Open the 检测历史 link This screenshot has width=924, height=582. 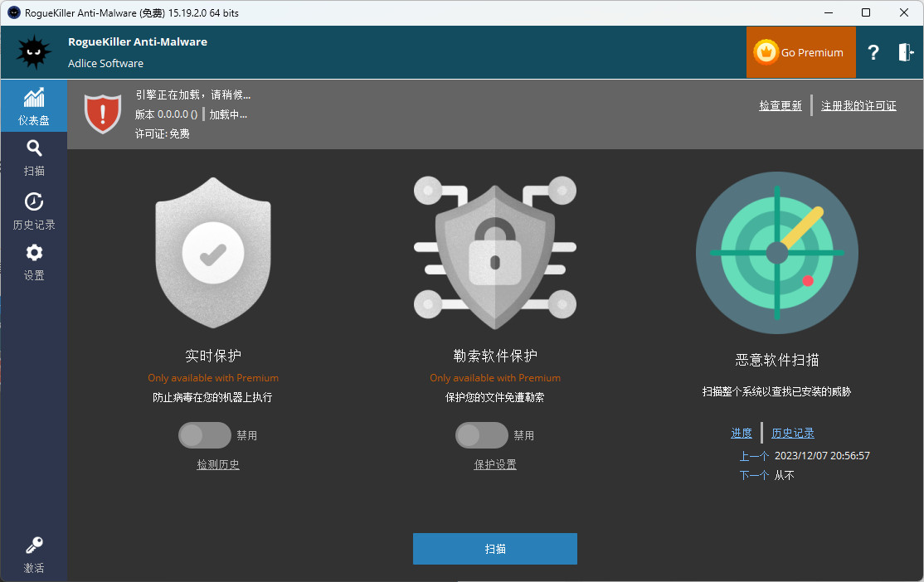218,465
